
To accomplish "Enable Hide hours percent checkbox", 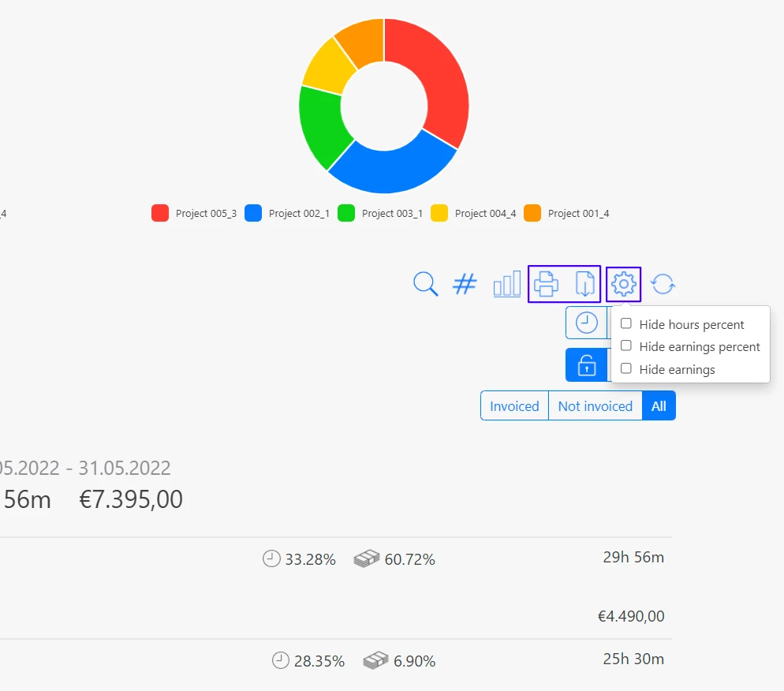I will click(x=626, y=323).
